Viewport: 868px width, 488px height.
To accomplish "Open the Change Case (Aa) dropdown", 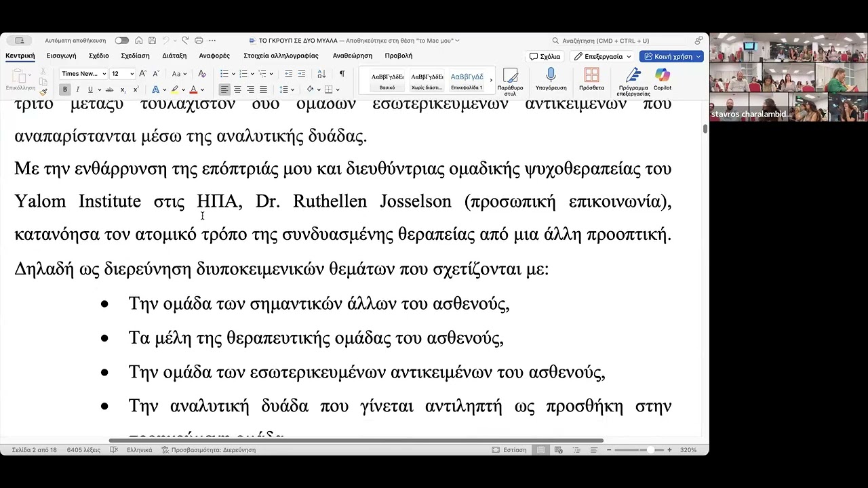I will [x=179, y=73].
